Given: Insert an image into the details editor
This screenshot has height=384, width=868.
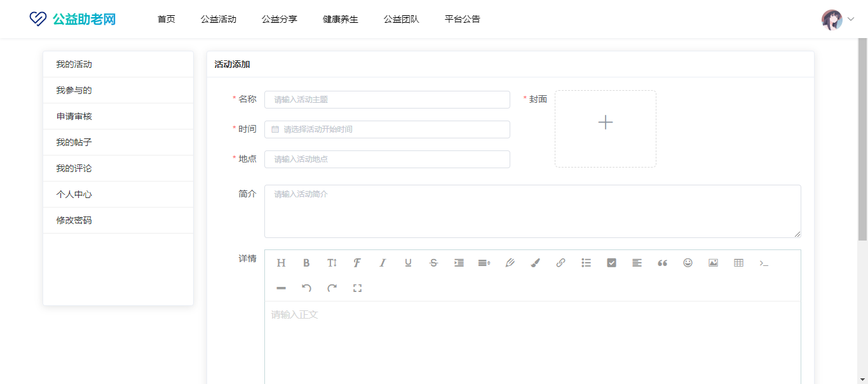Looking at the screenshot, I should (713, 263).
